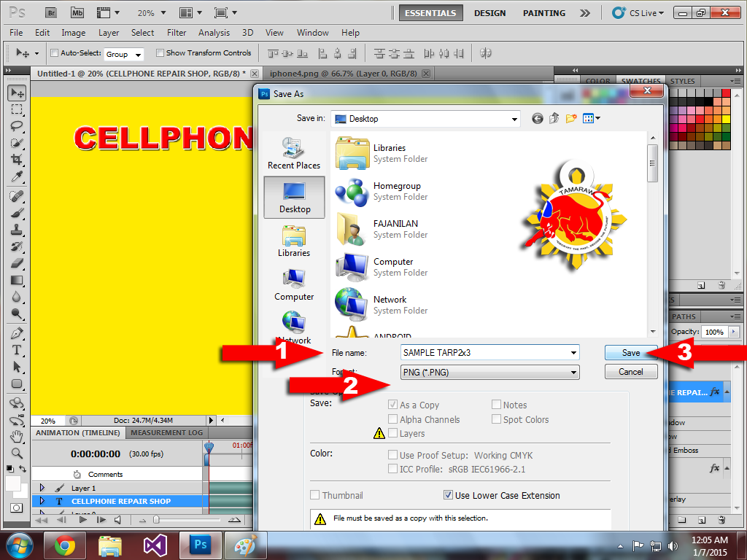
Task: Open the Format dropdown showing PNG
Action: 490,372
